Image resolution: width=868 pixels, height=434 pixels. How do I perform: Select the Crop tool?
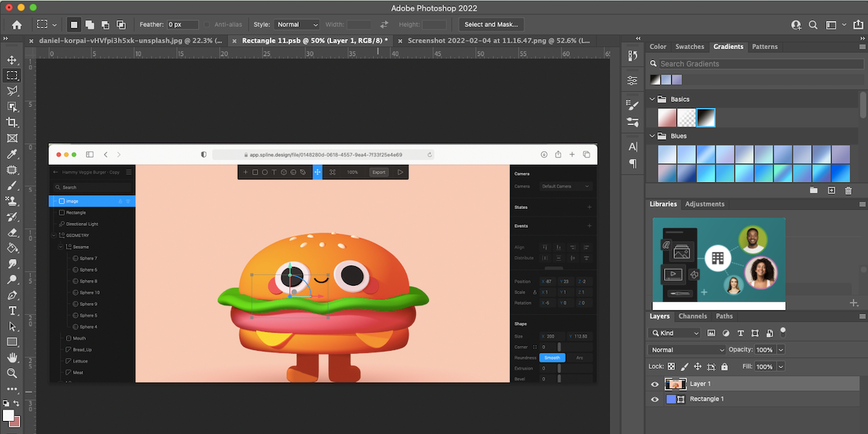(12, 122)
